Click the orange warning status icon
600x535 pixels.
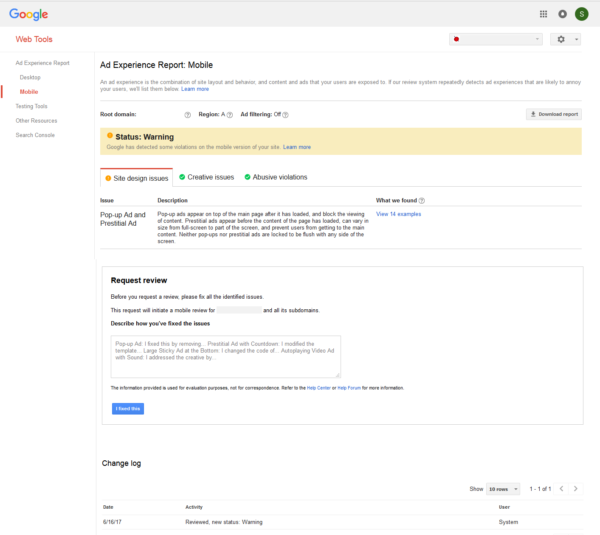pos(110,135)
